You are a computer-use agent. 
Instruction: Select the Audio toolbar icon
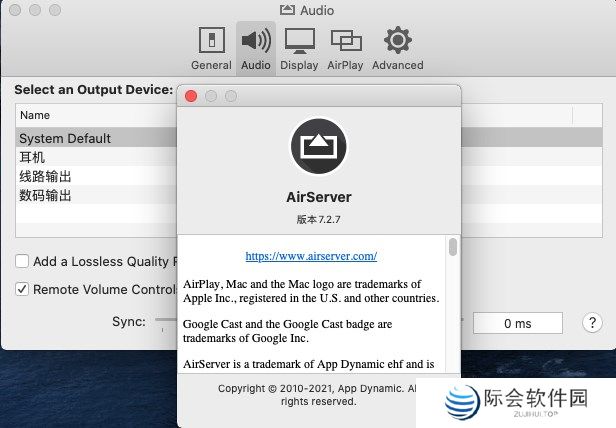click(x=256, y=47)
